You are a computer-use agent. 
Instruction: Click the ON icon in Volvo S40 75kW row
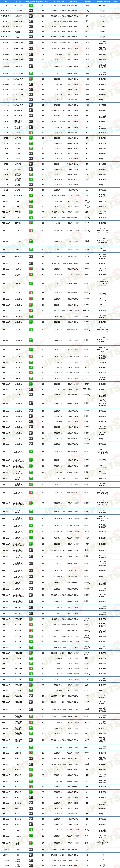tap(31, 850)
